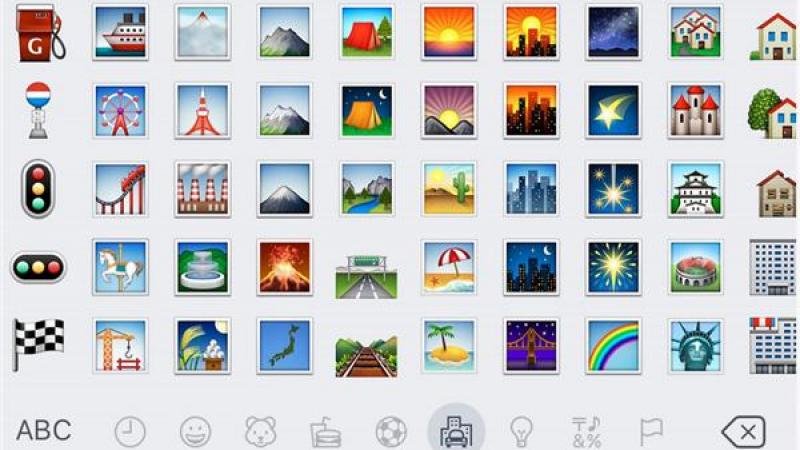Select the cluster of houses emoji
Viewport: 800px width, 450px height.
(x=695, y=32)
